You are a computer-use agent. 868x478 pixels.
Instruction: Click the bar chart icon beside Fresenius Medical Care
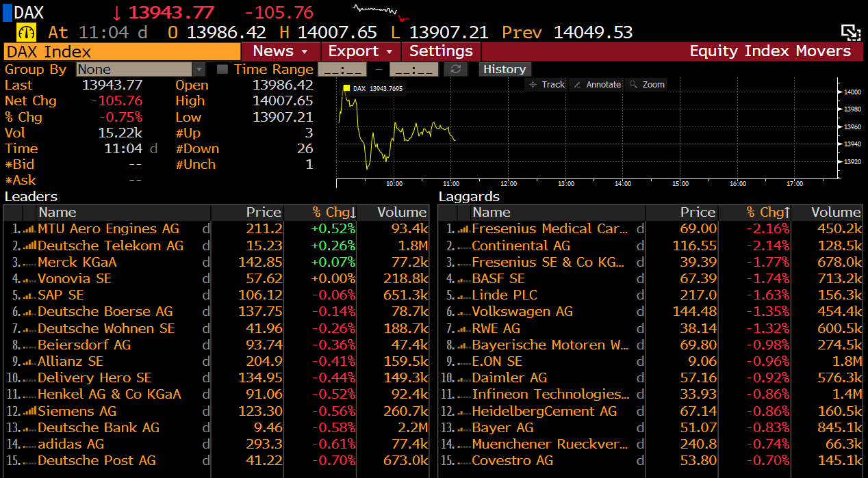pos(463,229)
